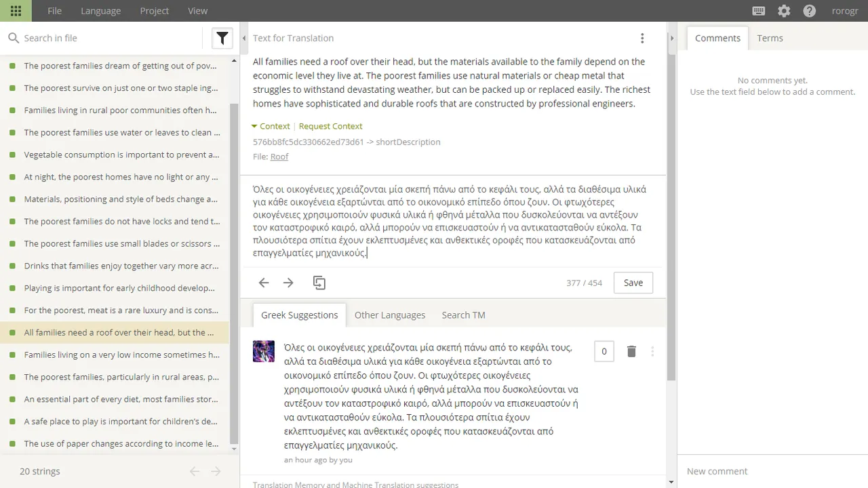This screenshot has width=868, height=488.
Task: Select string 'The poorest survive on just one'
Action: [x=115, y=88]
